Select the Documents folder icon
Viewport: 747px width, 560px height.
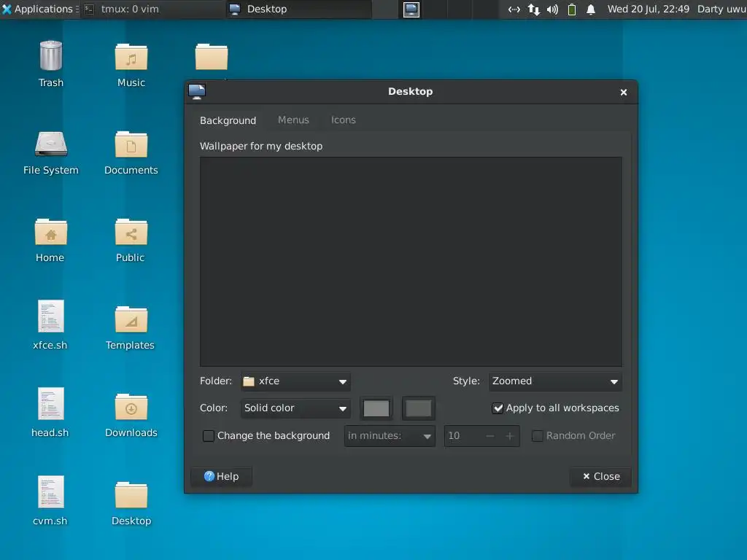click(131, 144)
